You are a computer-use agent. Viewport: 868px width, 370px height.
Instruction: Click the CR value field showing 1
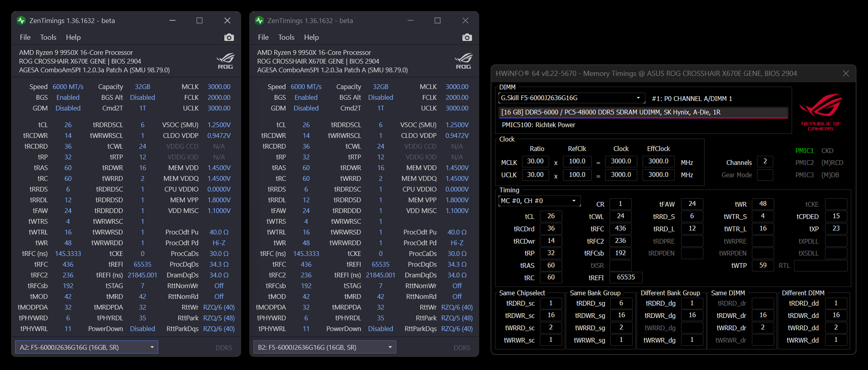pyautogui.click(x=621, y=204)
